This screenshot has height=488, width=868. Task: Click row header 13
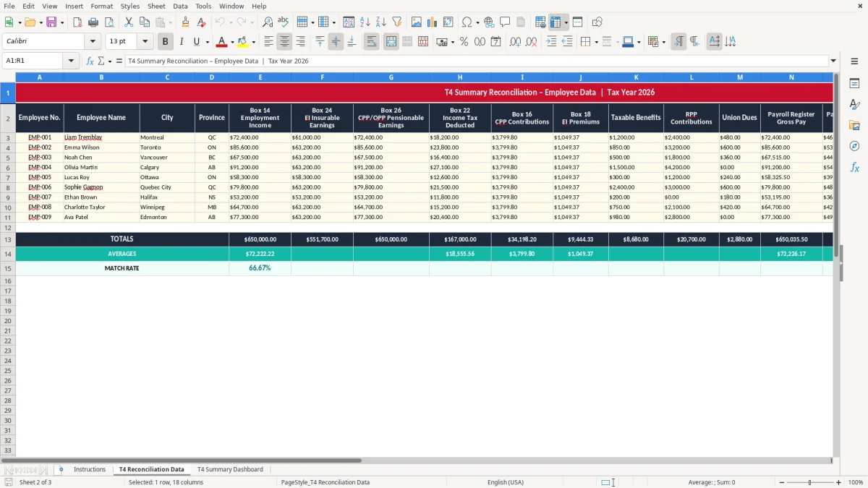click(8, 239)
